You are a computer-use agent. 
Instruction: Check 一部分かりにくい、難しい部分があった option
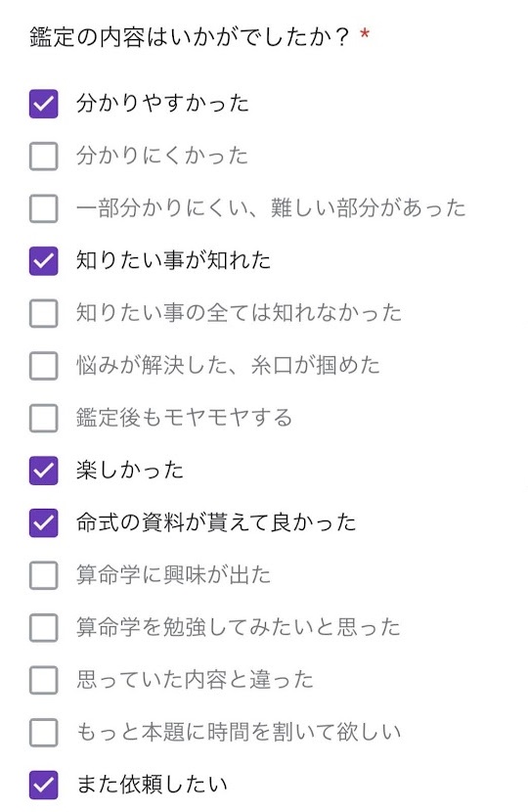click(x=43, y=208)
